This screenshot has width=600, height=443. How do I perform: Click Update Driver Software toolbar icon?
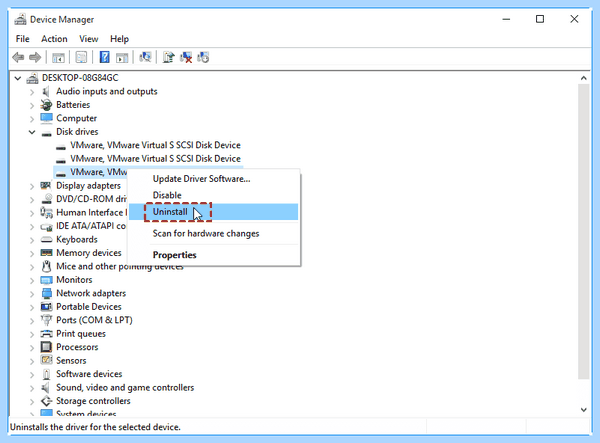click(168, 58)
